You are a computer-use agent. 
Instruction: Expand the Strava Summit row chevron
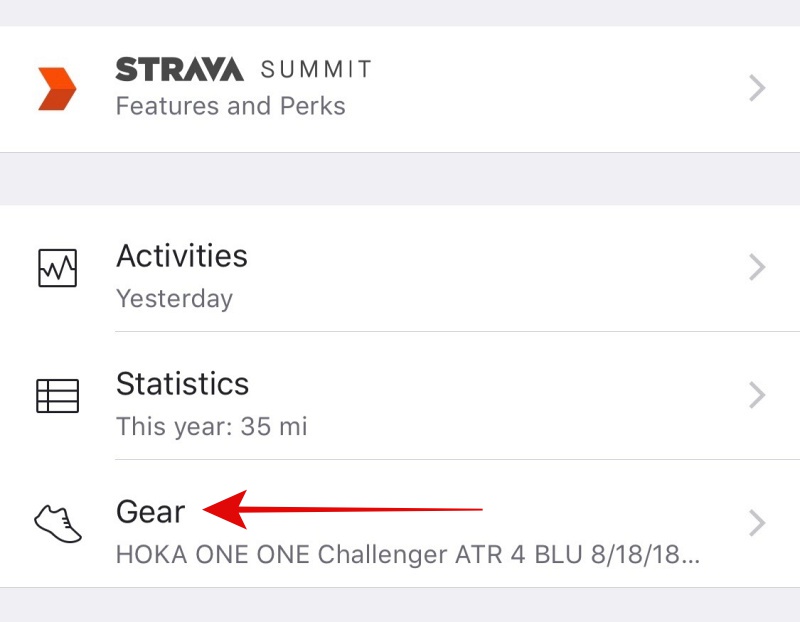(757, 88)
